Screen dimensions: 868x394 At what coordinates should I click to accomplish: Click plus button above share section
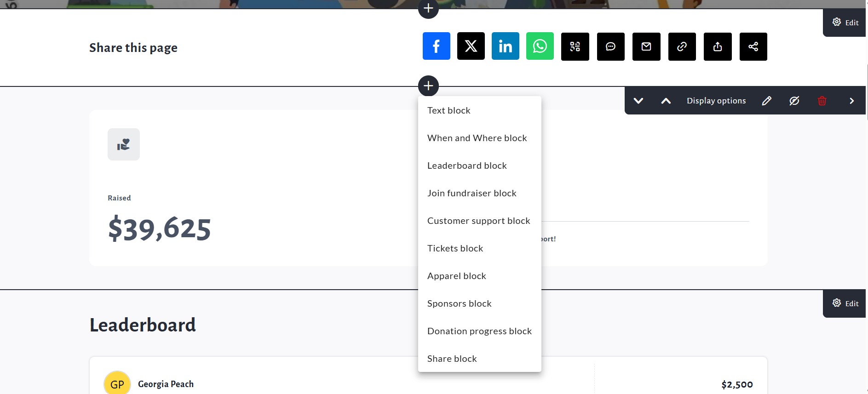tap(428, 9)
